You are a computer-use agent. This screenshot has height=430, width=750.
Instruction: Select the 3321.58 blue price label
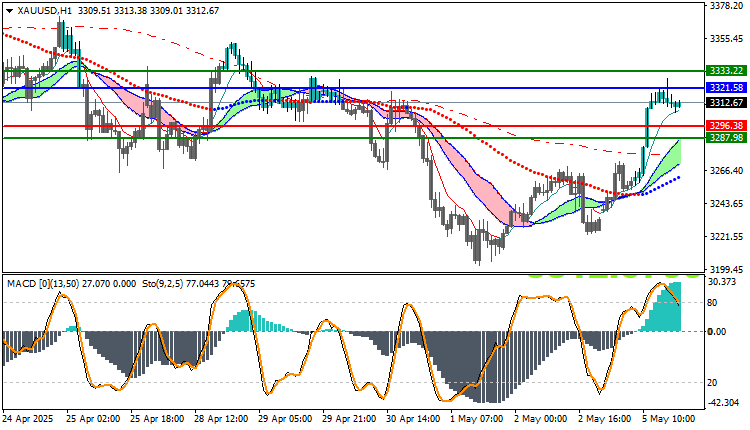726,88
